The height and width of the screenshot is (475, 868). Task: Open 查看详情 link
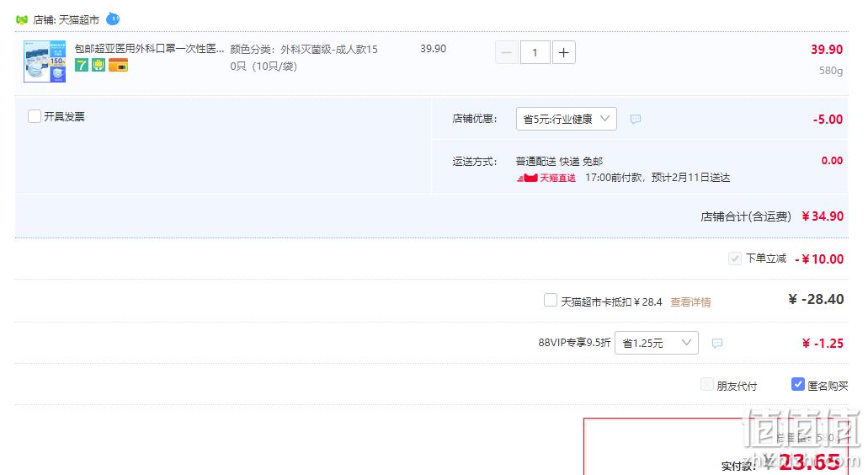coord(690,302)
